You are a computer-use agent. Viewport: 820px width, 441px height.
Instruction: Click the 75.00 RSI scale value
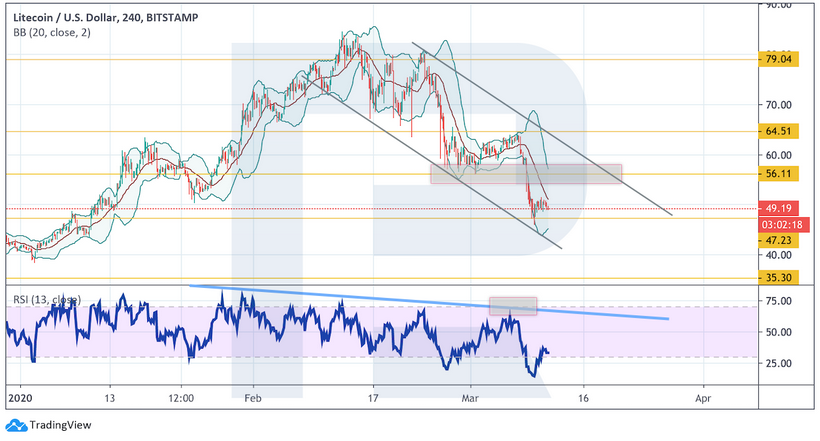click(782, 301)
